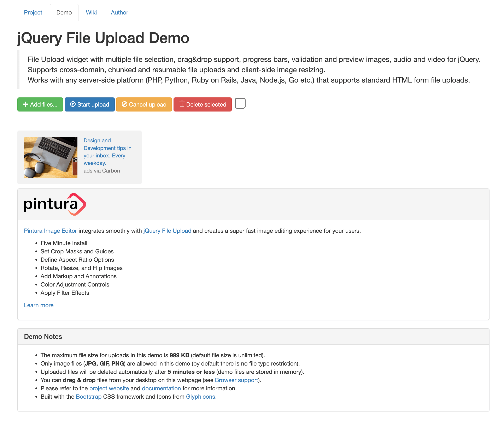Click the ads via Carbon text
This screenshot has height=434, width=504.
click(102, 171)
